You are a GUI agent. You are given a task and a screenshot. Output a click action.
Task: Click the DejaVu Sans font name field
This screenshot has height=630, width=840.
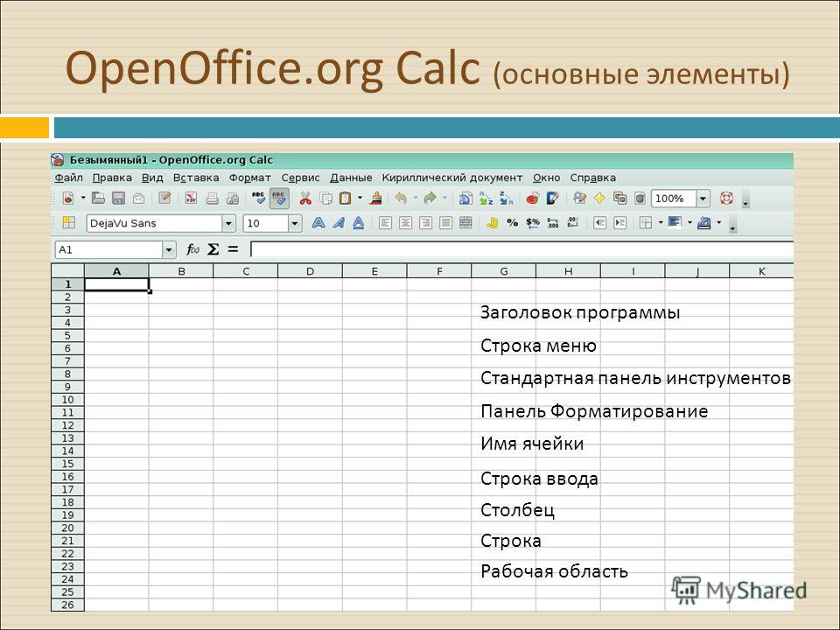154,223
